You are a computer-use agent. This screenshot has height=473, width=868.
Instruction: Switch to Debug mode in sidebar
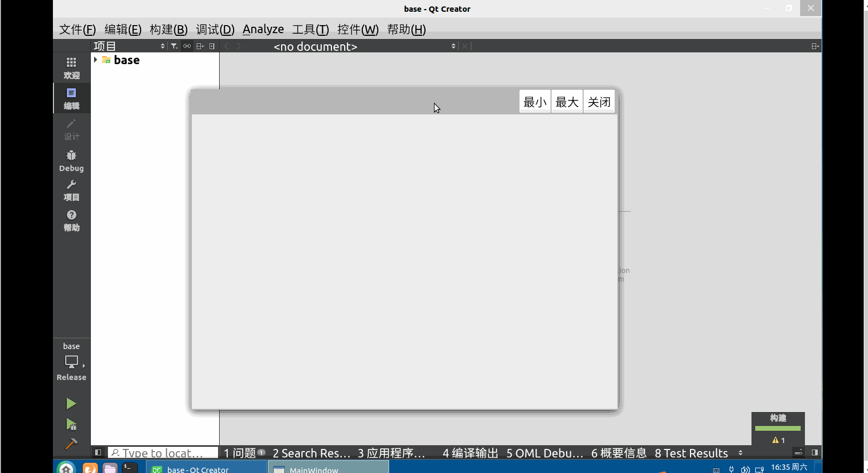point(71,160)
